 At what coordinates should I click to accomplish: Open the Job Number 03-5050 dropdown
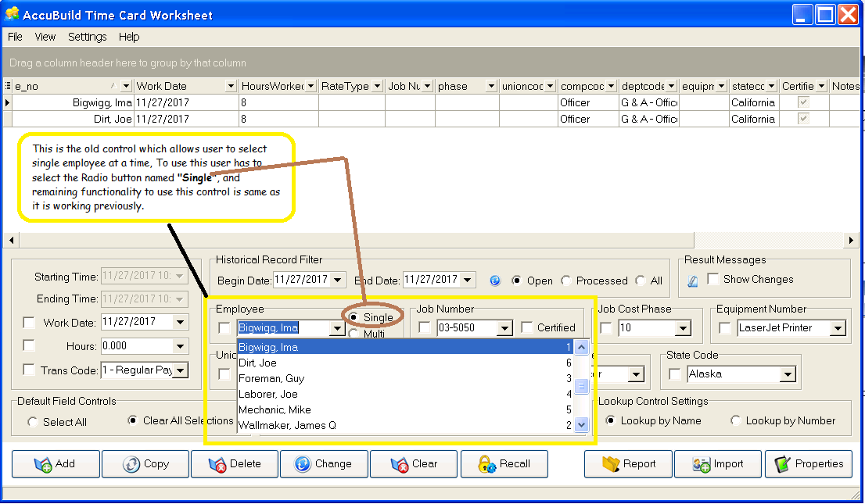pyautogui.click(x=504, y=328)
